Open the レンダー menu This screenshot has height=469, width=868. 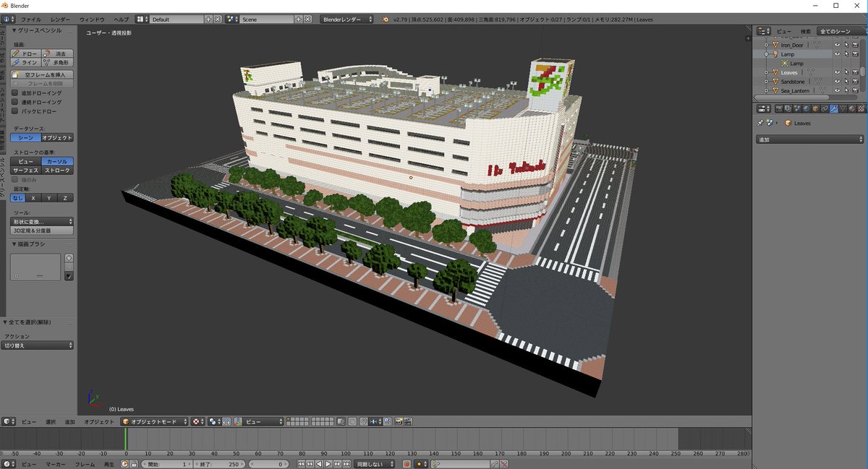tap(61, 19)
